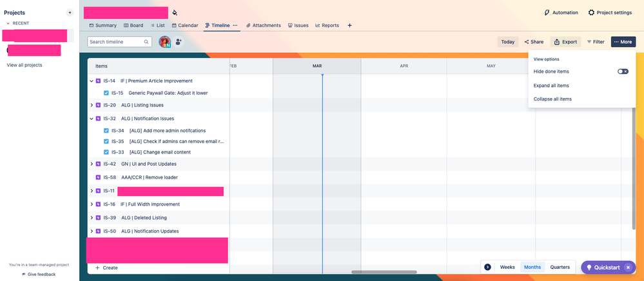Switch to the Board tab
This screenshot has width=644, height=281.
(133, 26)
